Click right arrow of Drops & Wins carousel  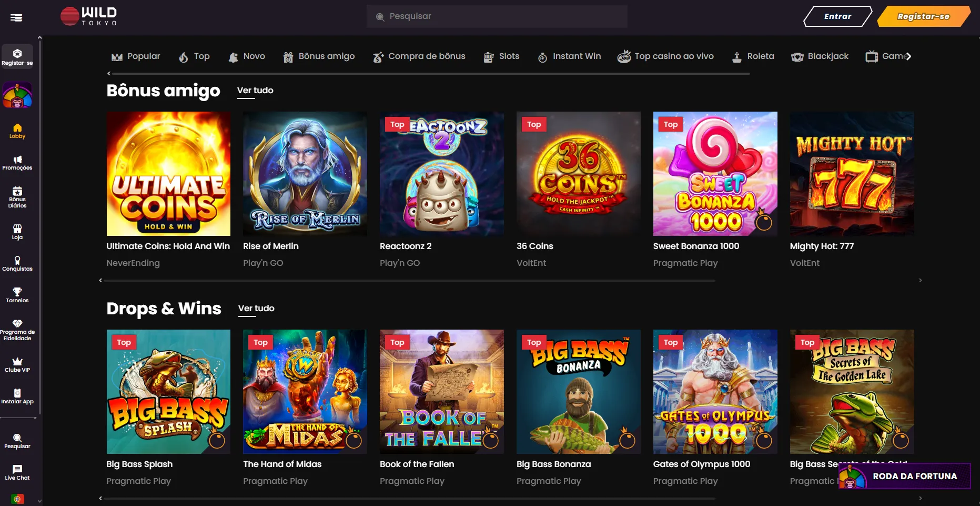[920, 498]
